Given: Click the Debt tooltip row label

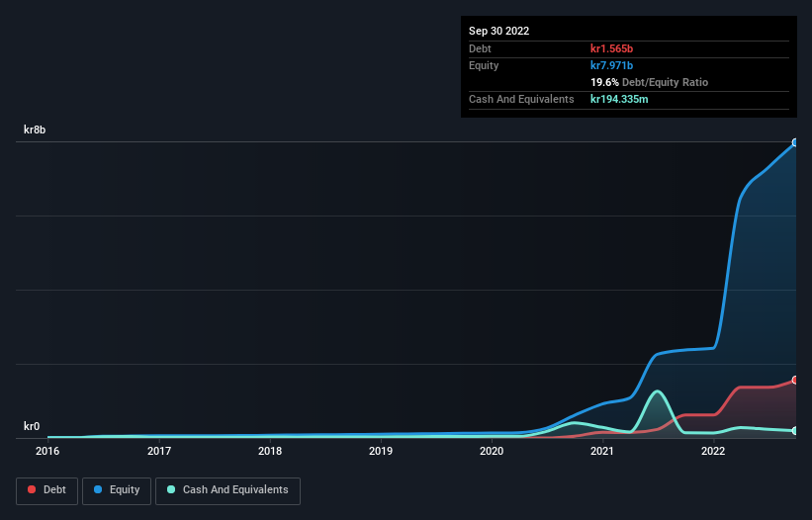Looking at the screenshot, I should pyautogui.click(x=480, y=48).
